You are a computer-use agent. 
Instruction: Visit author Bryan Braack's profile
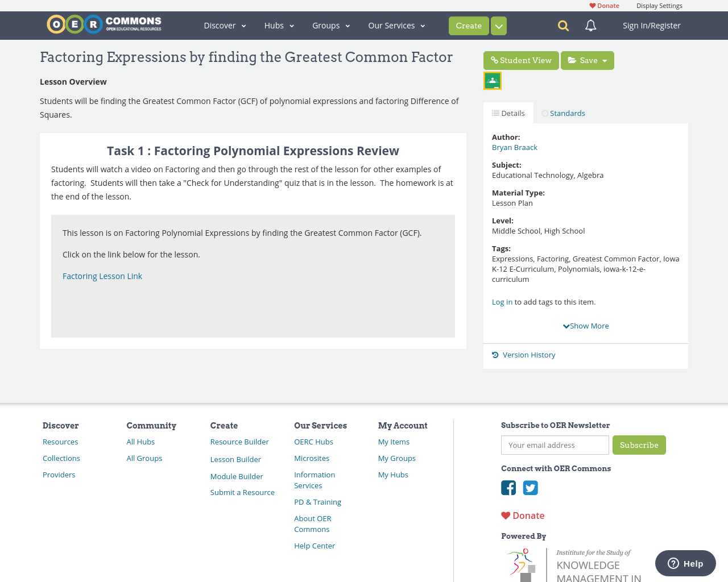(x=514, y=147)
